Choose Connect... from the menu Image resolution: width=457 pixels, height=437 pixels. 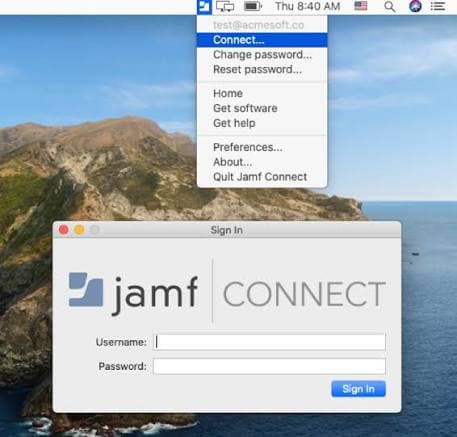click(262, 40)
